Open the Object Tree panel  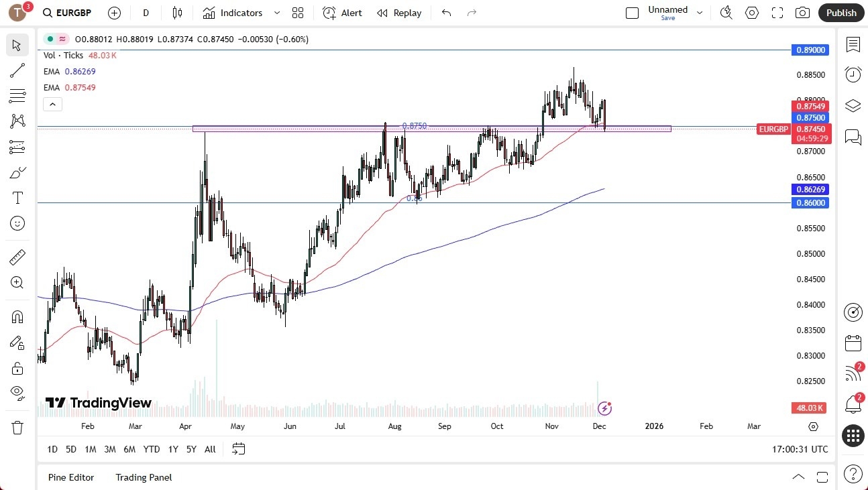click(x=853, y=104)
